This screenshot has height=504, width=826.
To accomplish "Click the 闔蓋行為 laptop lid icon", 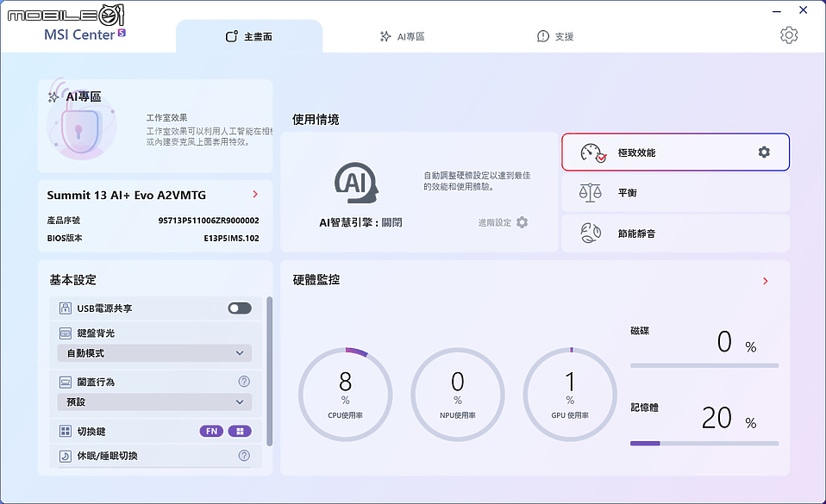I will tap(66, 382).
